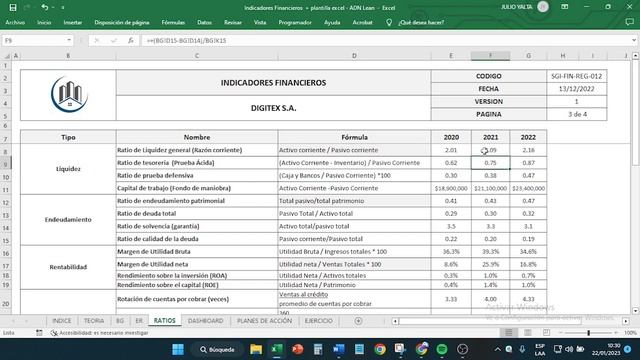Screen dimensions: 640x360
Task: Click inside the formula bar text
Action: [186, 40]
